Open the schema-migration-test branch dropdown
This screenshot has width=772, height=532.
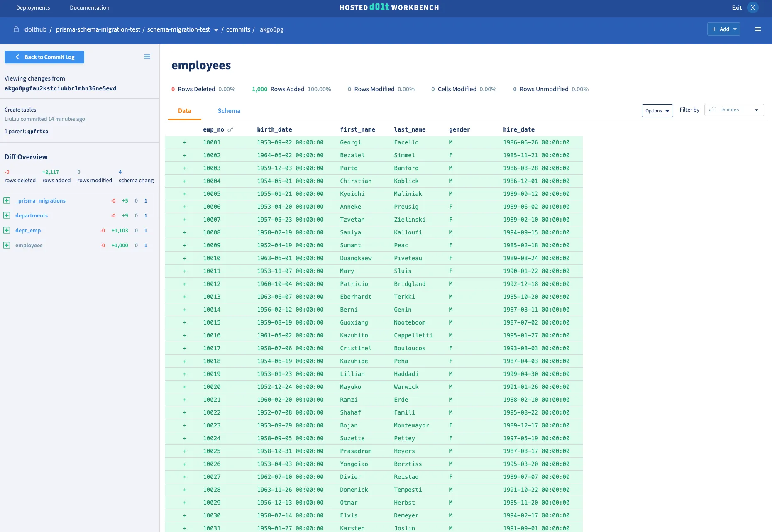click(216, 29)
